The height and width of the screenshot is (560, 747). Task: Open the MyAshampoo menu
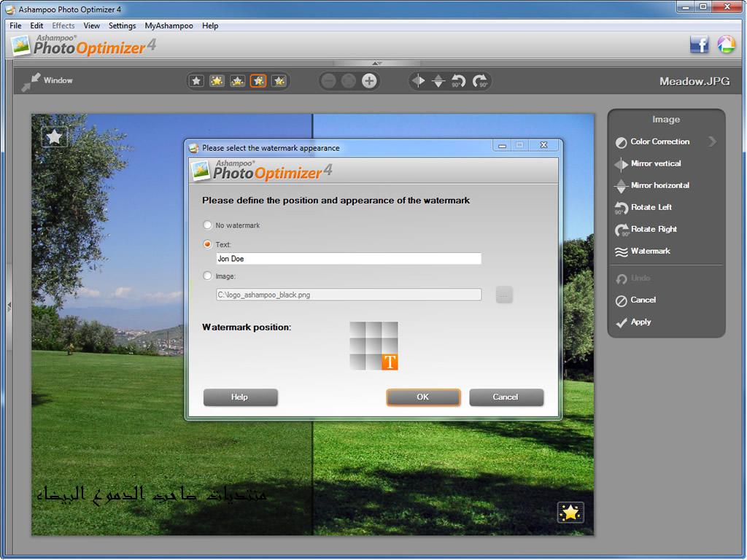click(169, 26)
